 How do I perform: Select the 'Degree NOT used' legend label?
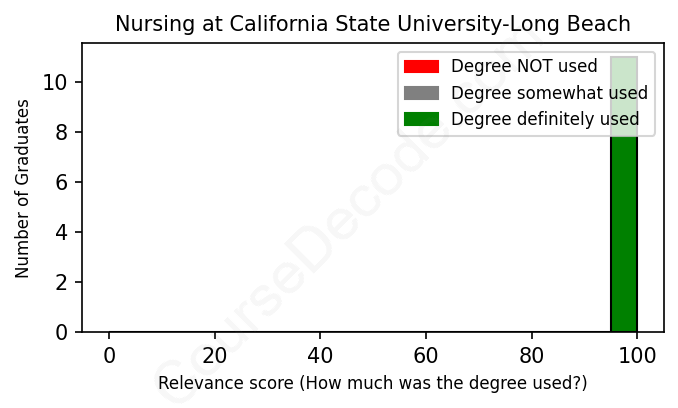[x=524, y=67]
